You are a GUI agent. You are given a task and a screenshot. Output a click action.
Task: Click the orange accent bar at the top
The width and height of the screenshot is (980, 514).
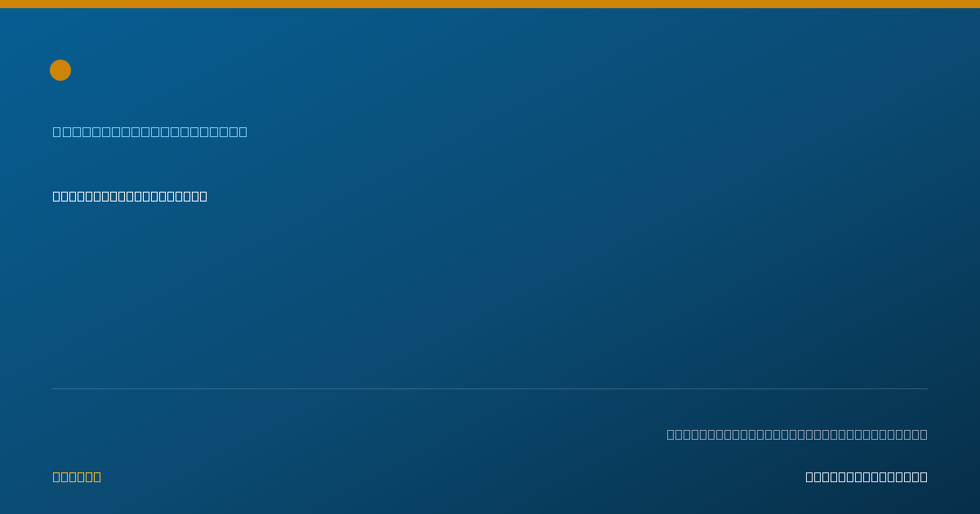pos(490,4)
